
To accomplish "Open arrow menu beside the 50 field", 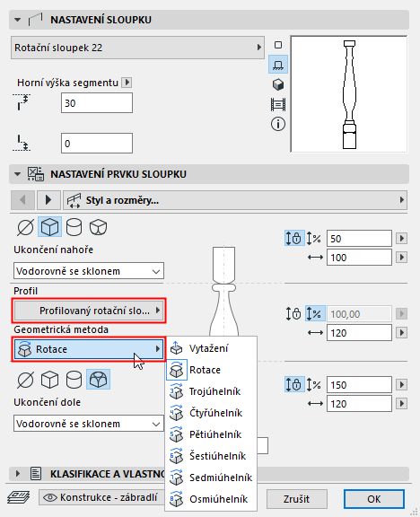I will (401, 239).
